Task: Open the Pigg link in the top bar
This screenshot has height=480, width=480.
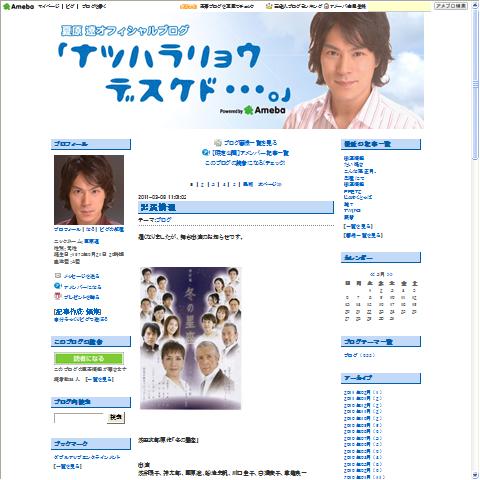Action: click(70, 6)
